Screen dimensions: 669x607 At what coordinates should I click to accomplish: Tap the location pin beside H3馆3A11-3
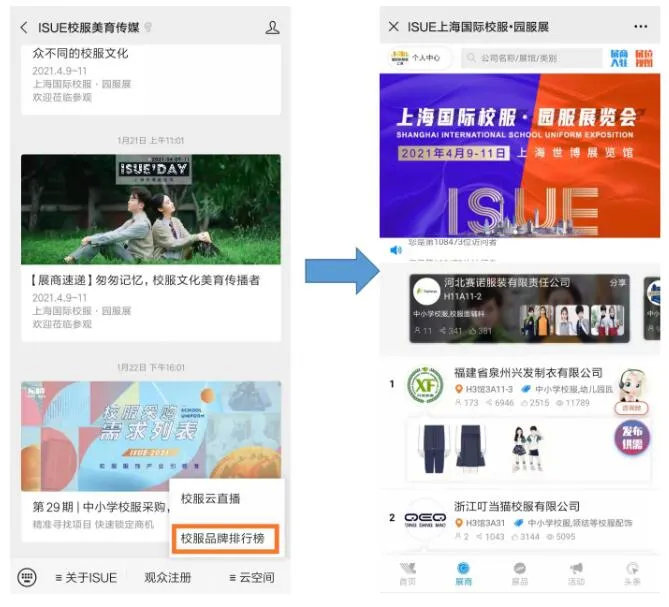459,389
